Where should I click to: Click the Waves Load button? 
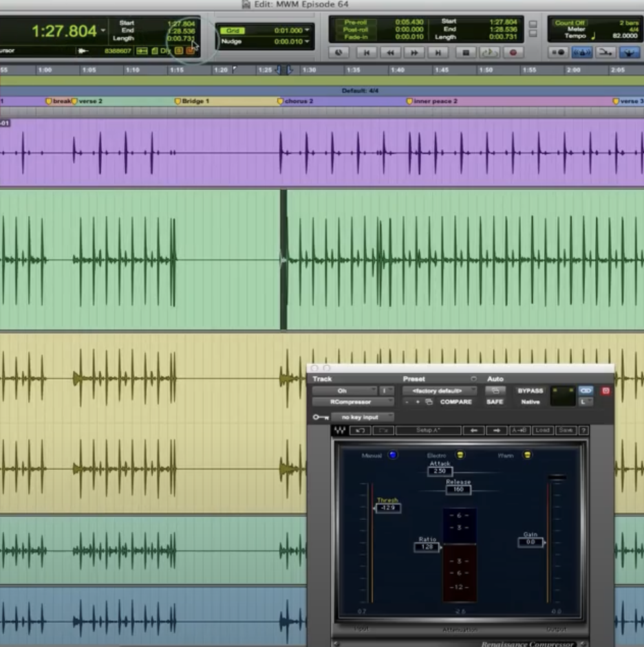coord(542,430)
